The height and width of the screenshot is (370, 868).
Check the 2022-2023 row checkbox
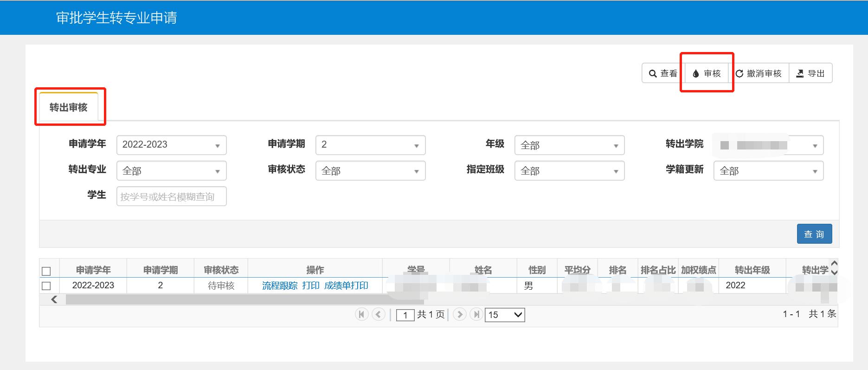pos(46,286)
